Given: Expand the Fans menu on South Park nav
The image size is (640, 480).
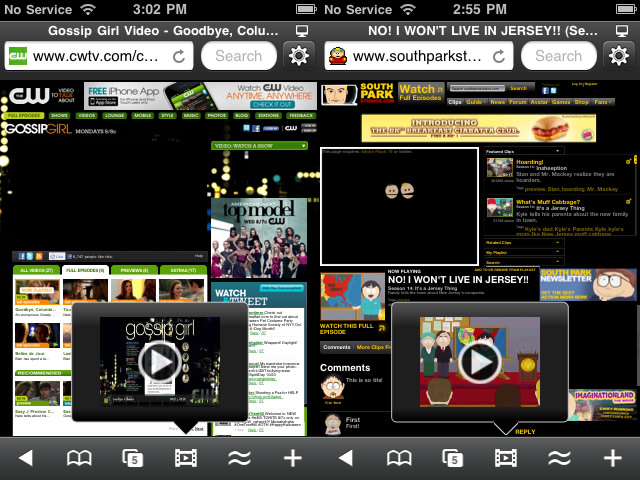Looking at the screenshot, I should coord(603,102).
